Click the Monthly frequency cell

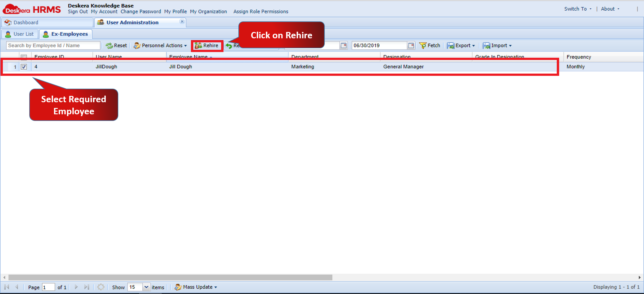[x=575, y=67]
